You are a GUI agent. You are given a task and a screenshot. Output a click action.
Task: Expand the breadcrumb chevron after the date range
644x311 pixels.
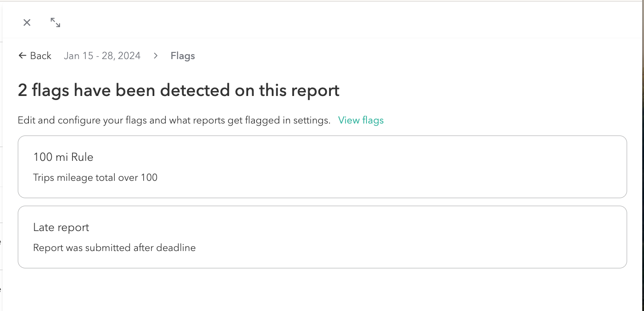[x=156, y=56]
